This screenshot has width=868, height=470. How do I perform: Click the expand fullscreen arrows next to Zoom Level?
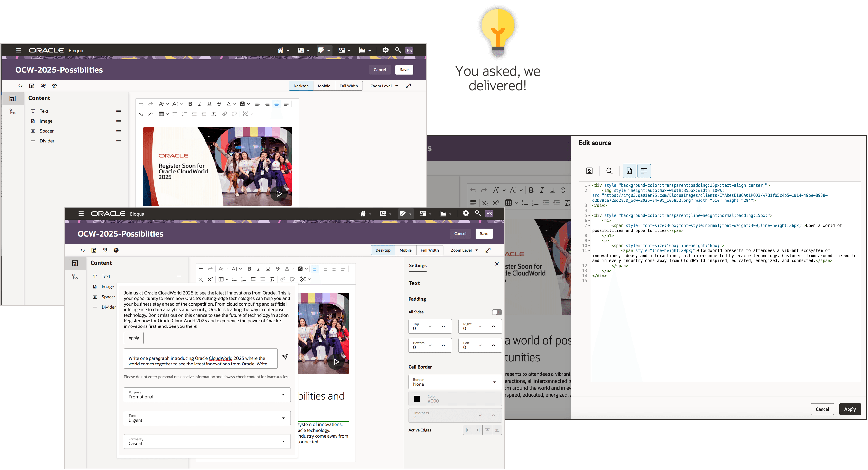(x=488, y=250)
